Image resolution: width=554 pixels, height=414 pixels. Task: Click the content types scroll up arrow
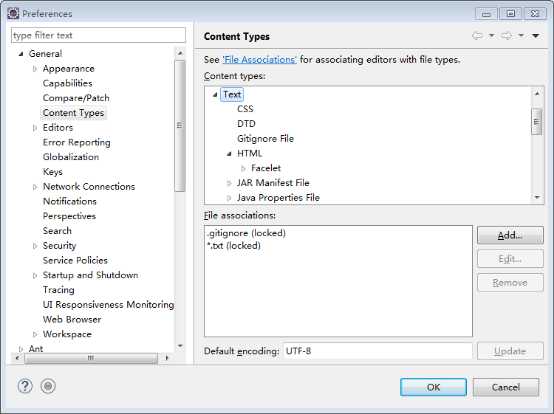[537, 93]
